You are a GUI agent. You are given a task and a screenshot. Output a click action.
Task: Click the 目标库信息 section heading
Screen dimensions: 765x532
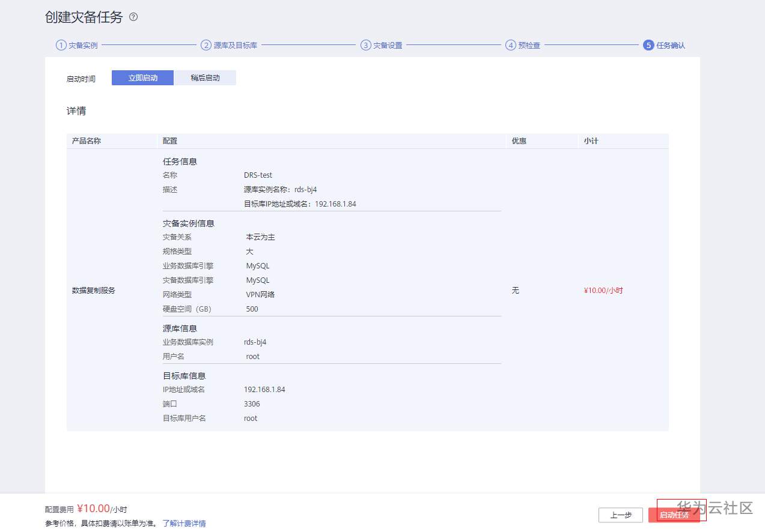(x=184, y=376)
